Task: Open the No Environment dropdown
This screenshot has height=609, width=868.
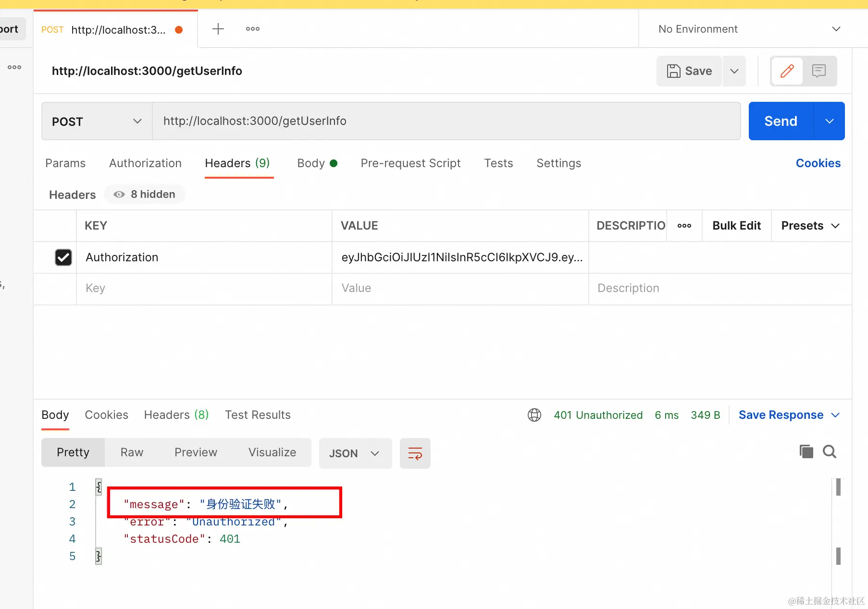Action: tap(750, 29)
